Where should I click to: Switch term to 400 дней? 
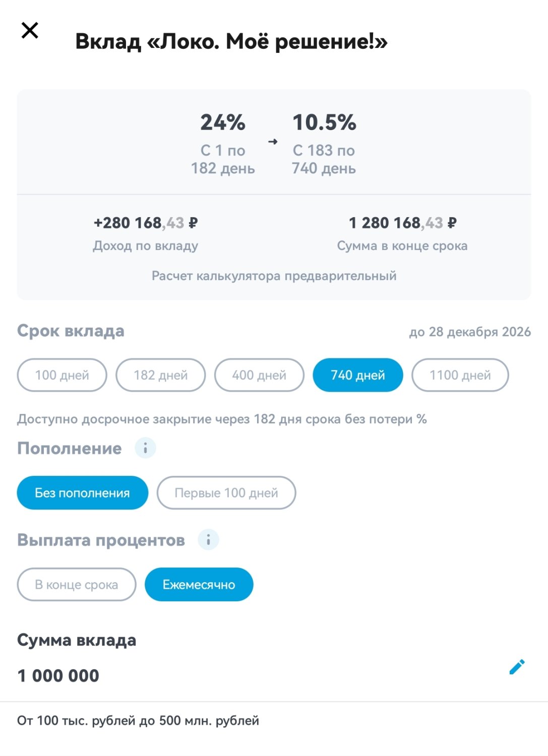click(x=259, y=375)
